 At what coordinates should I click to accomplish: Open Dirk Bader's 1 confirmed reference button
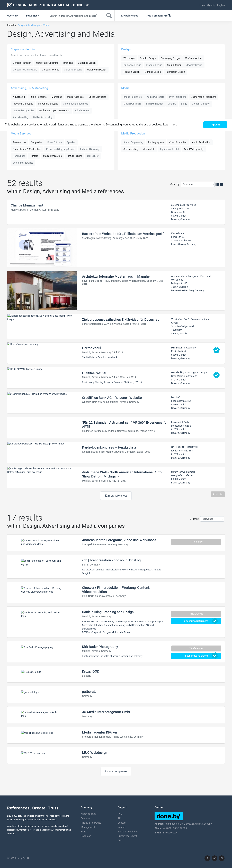tap(196, 656)
